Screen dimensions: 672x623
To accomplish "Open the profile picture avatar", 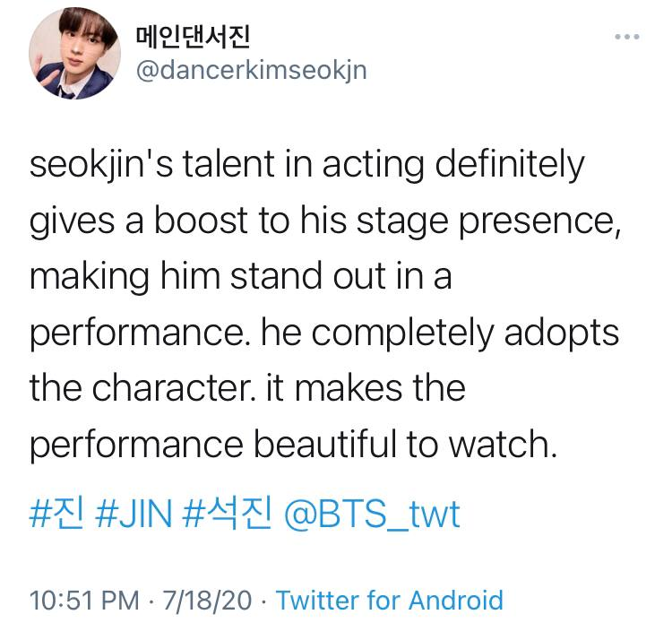I will point(74,53).
